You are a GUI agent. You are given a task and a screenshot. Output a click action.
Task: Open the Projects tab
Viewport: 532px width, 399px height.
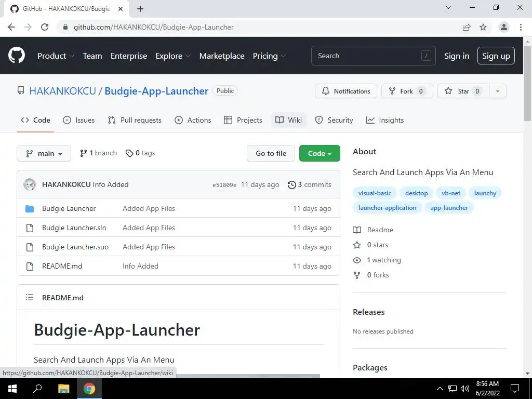point(243,120)
